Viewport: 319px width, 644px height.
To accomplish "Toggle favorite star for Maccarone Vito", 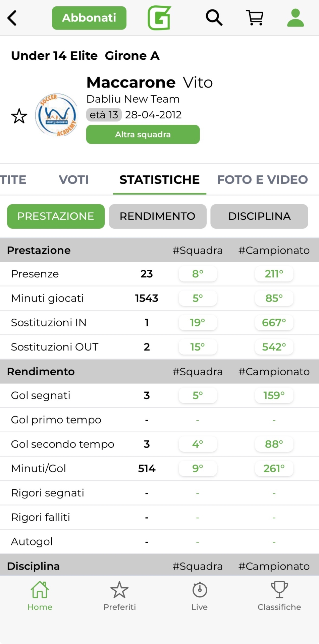I will pyautogui.click(x=19, y=116).
